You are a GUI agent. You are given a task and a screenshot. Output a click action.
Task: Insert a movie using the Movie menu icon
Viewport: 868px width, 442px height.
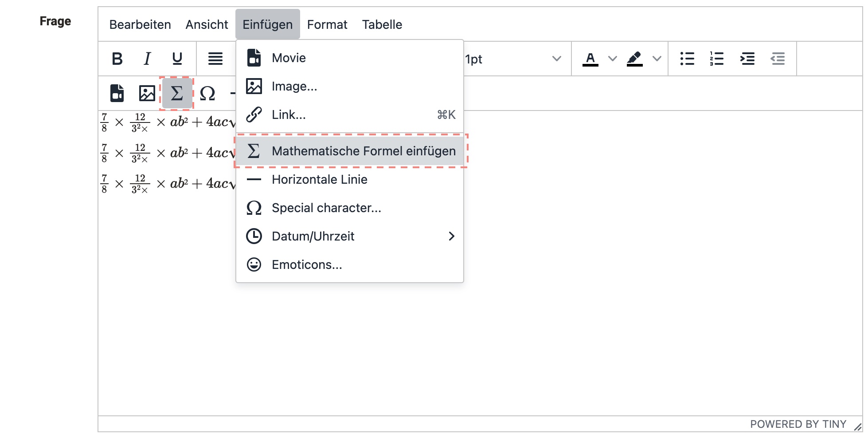point(289,57)
